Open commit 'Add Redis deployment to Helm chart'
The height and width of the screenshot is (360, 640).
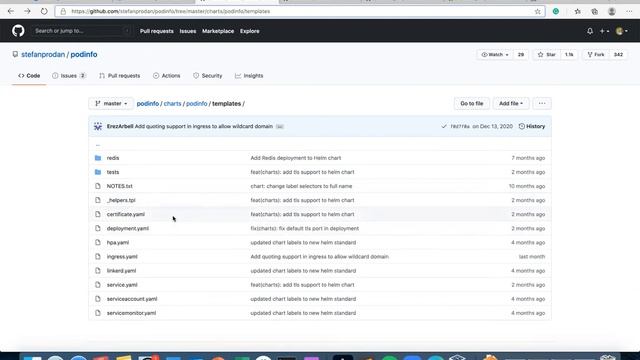pos(296,158)
